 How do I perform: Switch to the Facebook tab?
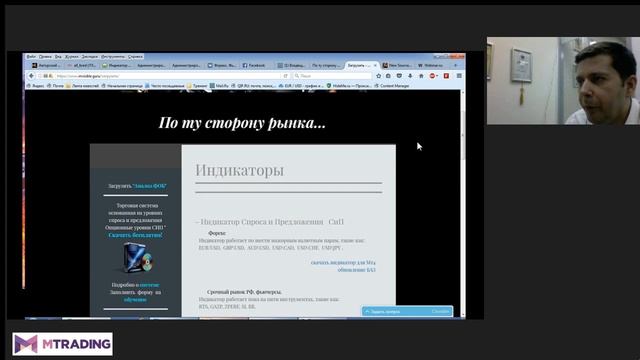(256, 65)
